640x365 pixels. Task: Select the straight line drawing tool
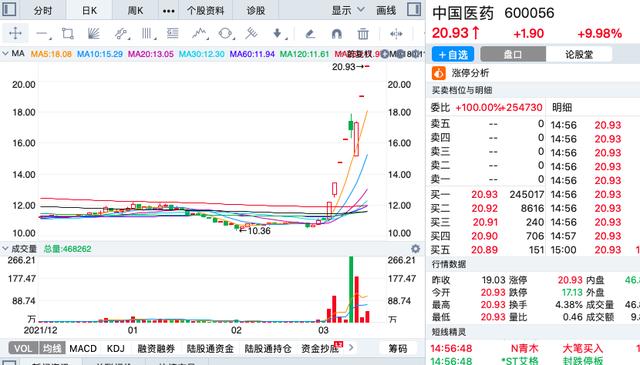click(43, 33)
